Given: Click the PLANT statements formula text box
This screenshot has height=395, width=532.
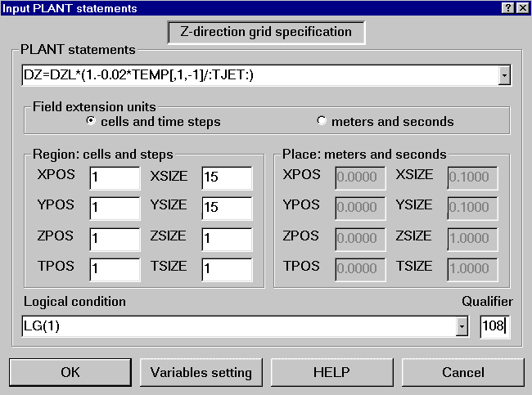Looking at the screenshot, I should (x=259, y=76).
